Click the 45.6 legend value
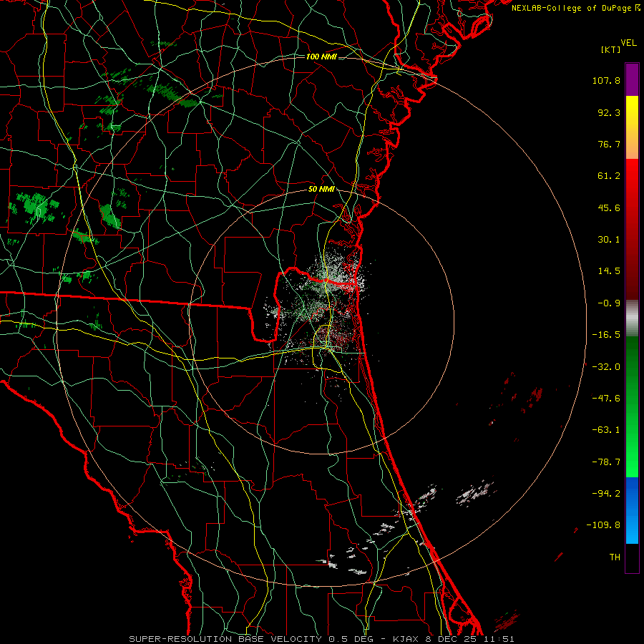644x644 pixels. [609, 208]
